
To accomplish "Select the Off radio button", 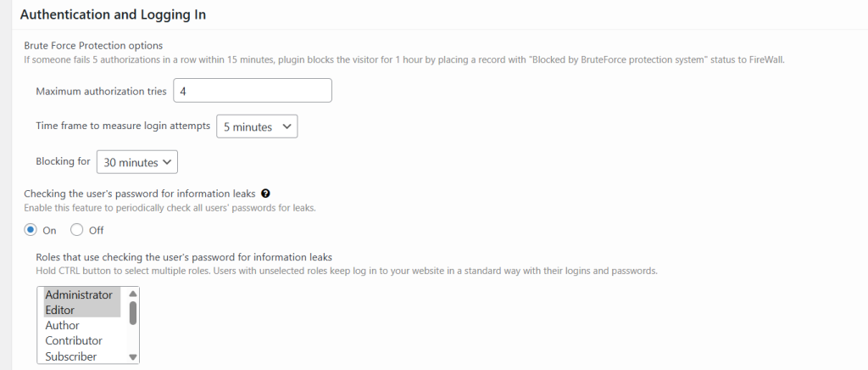I will [77, 230].
